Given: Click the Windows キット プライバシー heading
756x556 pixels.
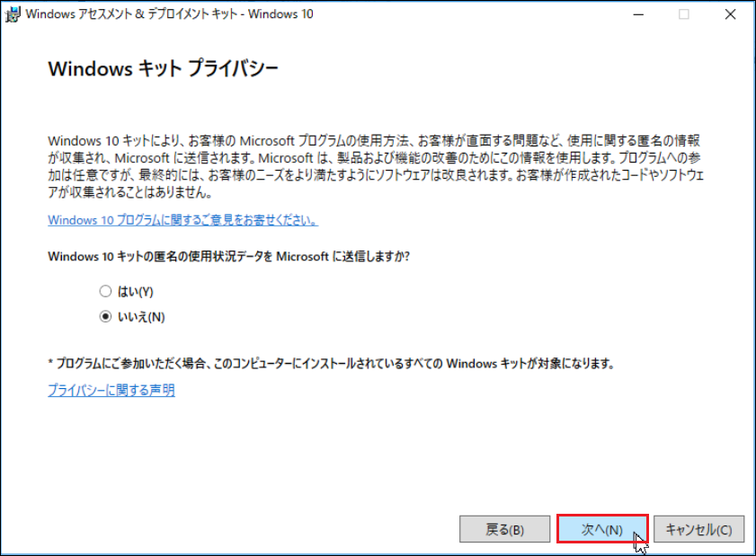Looking at the screenshot, I should pos(163,69).
